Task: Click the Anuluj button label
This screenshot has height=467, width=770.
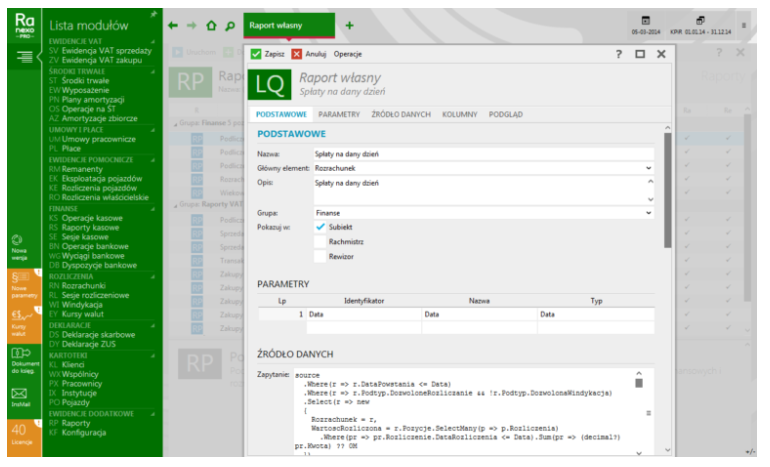Action: point(316,54)
